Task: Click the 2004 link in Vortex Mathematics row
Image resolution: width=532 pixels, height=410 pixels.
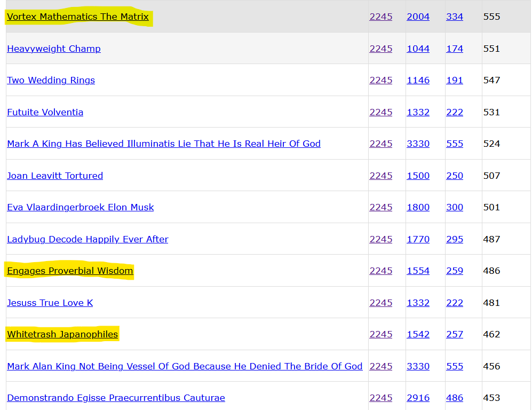Action: [418, 17]
